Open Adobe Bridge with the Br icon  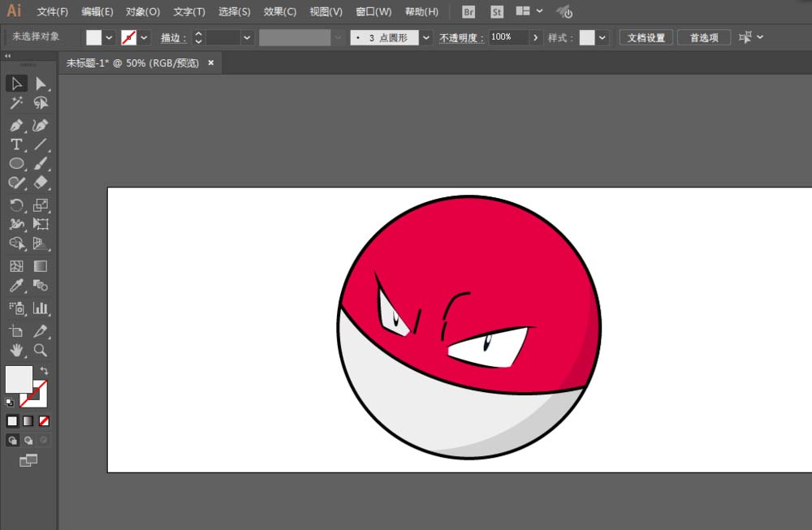click(469, 12)
